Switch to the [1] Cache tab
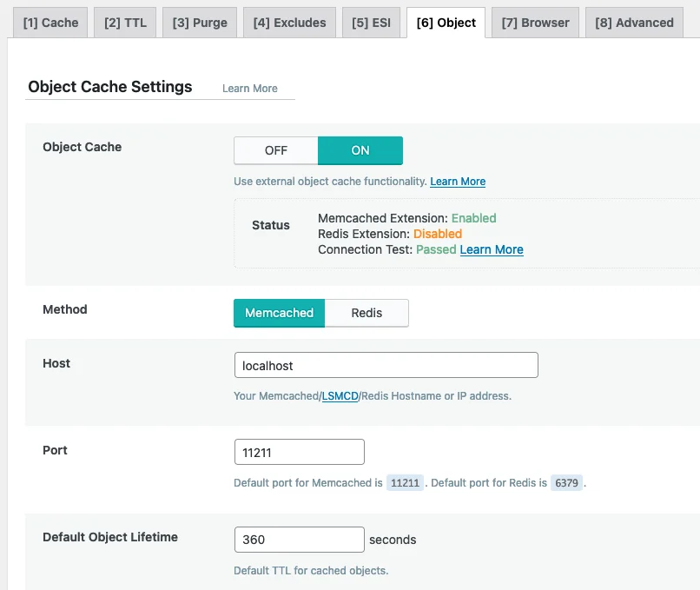Screen dimensions: 700x590 click(50, 23)
